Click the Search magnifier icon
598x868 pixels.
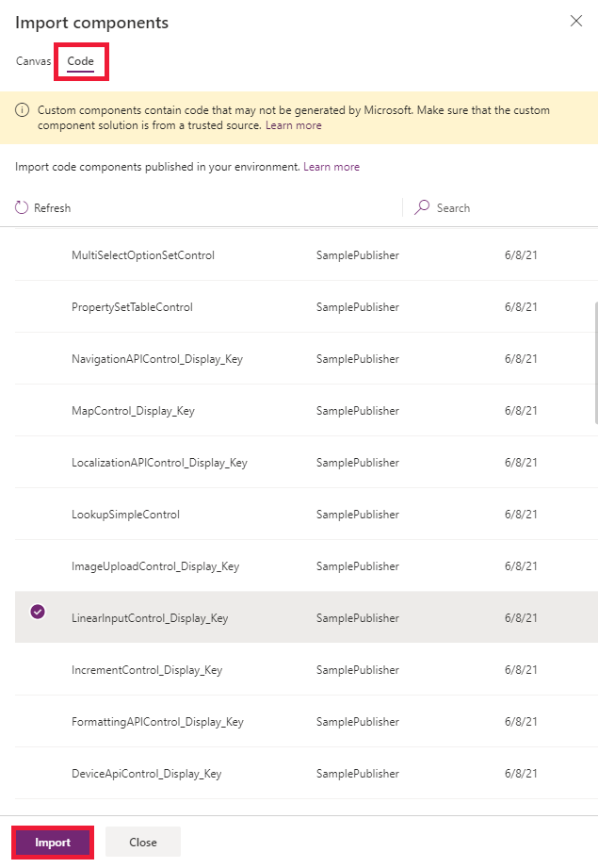[x=423, y=207]
